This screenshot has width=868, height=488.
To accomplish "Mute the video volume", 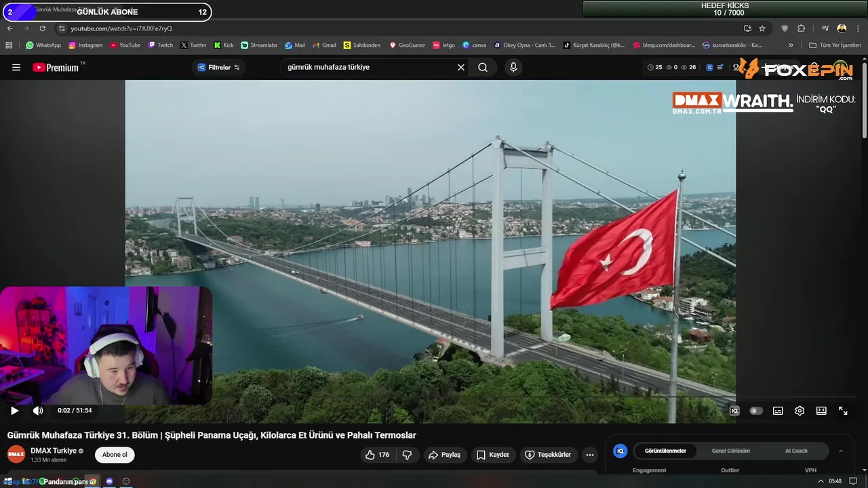I will (x=38, y=411).
